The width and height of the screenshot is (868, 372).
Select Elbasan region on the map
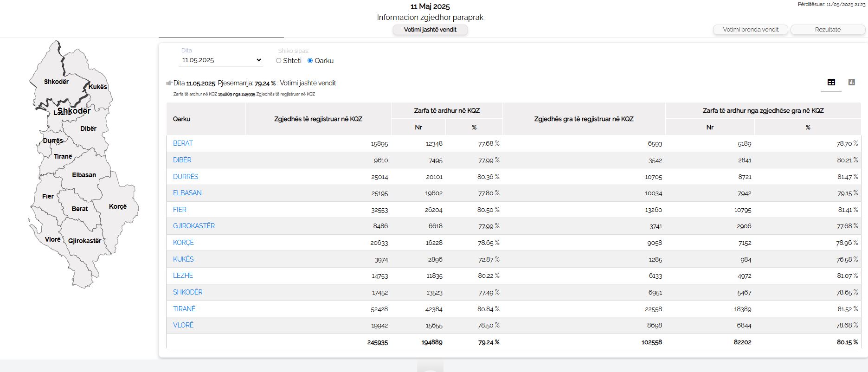pos(84,175)
